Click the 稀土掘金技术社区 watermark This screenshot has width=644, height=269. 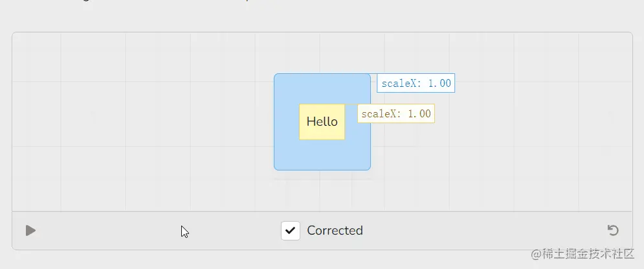[583, 254]
